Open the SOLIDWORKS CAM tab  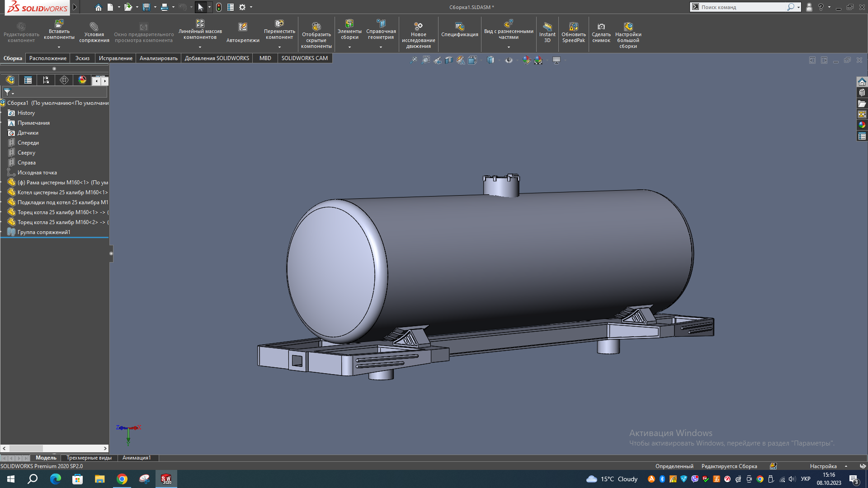tap(304, 58)
